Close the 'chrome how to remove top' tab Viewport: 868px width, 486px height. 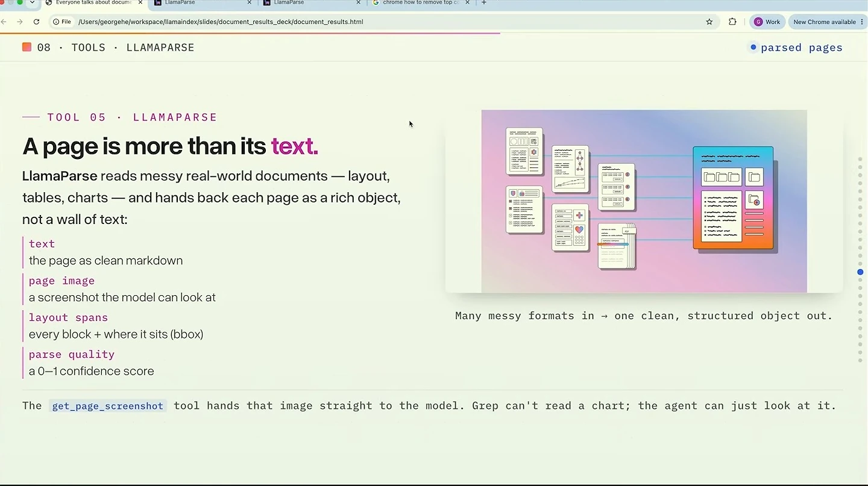point(467,3)
